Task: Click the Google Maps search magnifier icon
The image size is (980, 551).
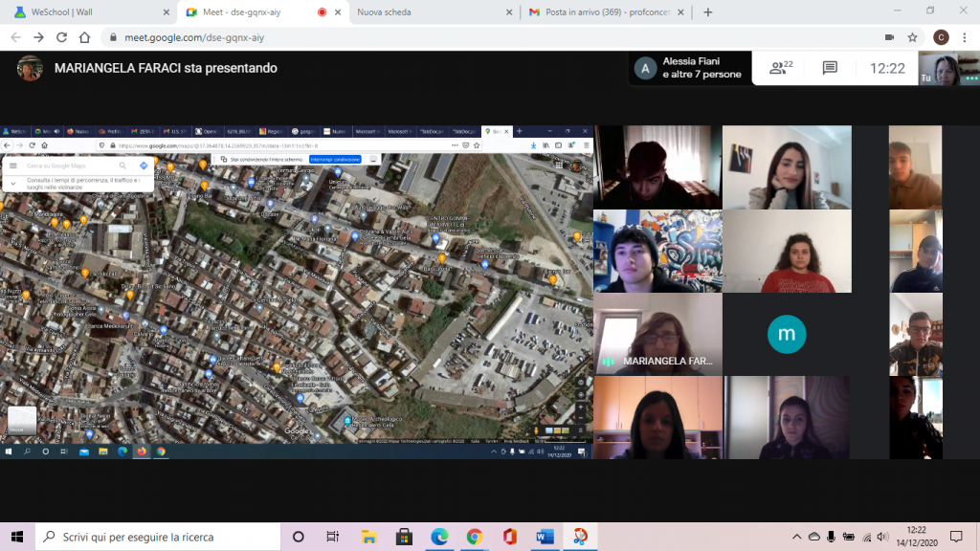Action: [122, 165]
